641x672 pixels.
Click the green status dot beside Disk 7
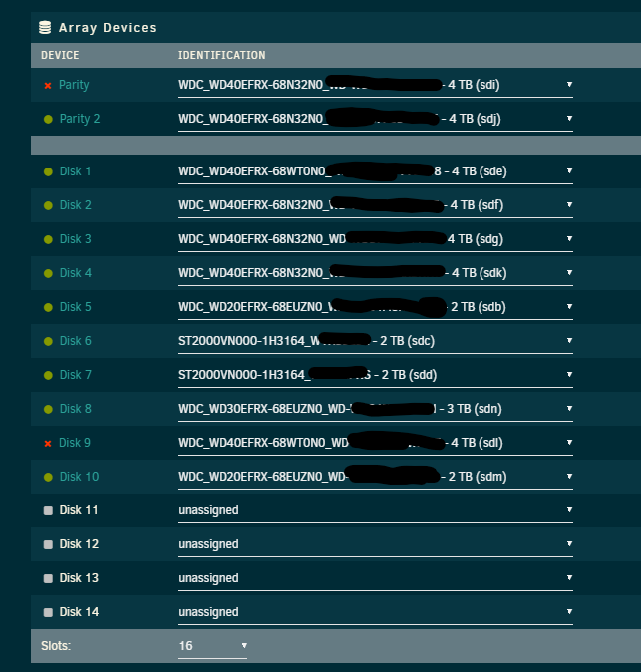[48, 375]
